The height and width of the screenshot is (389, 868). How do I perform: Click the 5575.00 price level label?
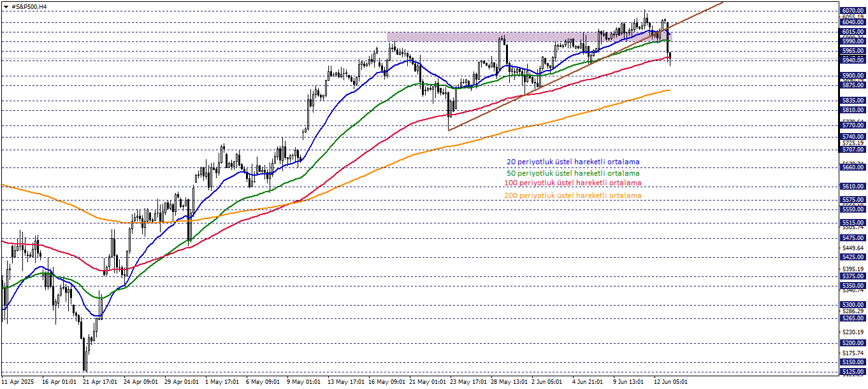(853, 200)
